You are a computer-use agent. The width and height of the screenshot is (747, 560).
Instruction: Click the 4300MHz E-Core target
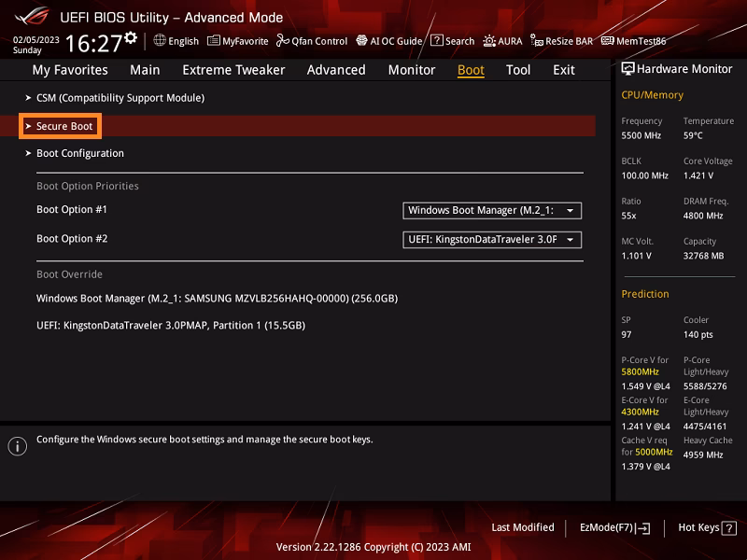point(641,412)
